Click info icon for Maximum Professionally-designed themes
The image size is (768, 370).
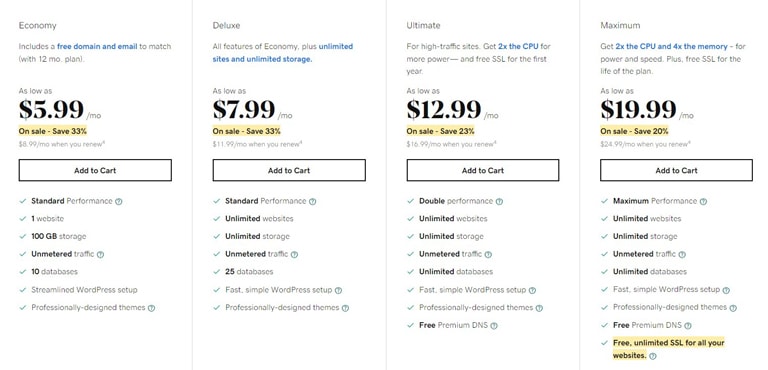pyautogui.click(x=733, y=308)
